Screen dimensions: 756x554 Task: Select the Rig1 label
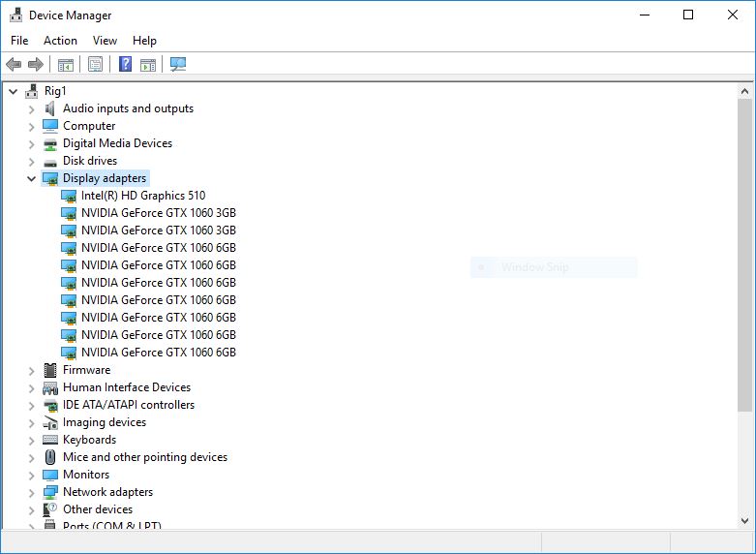[x=55, y=91]
